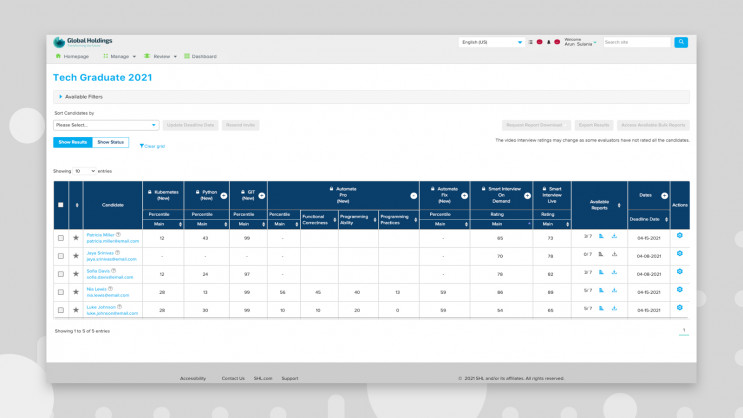Open the English (US) language dropdown

[492, 42]
